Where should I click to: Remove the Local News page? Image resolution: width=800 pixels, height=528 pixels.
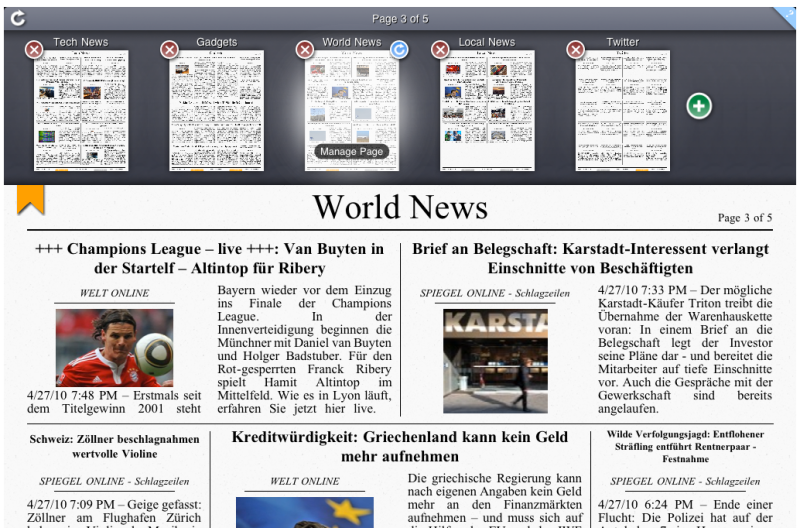coord(440,50)
